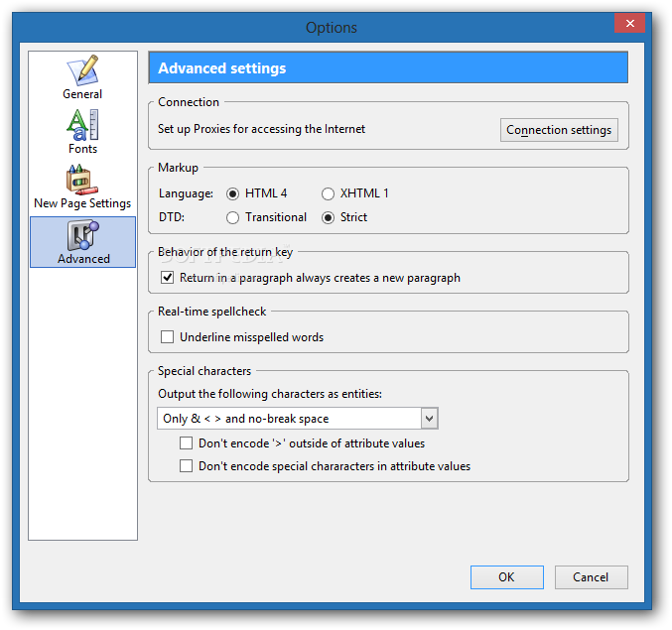This screenshot has width=672, height=630.
Task: Set DTD to Transitional
Action: (232, 218)
